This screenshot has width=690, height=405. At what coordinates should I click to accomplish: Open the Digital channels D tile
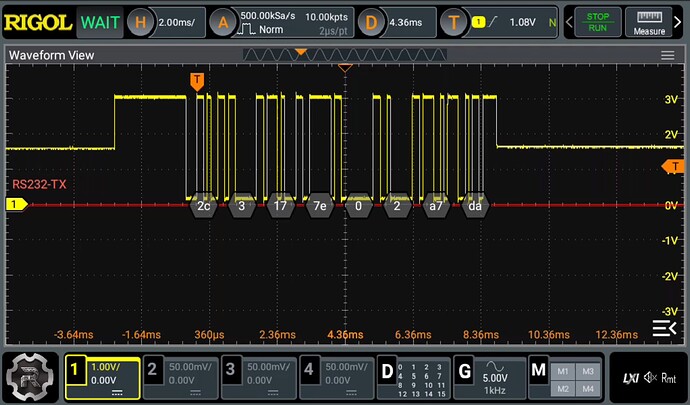pyautogui.click(x=414, y=378)
